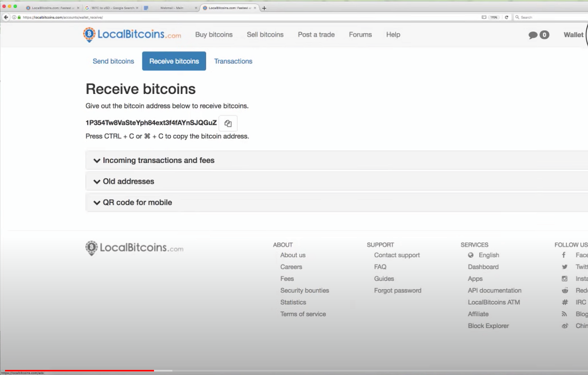
Task: Select the bitcoin address text 1P354Tw8...
Action: click(151, 123)
